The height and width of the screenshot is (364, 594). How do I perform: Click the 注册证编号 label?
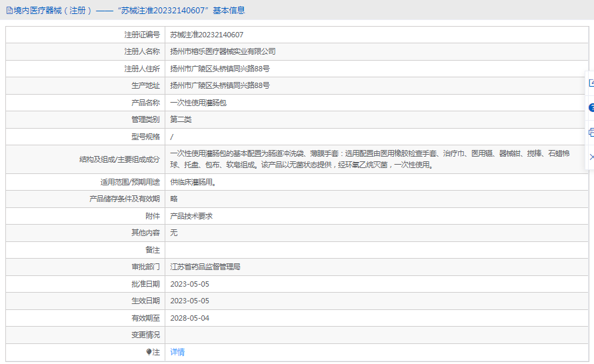point(142,35)
